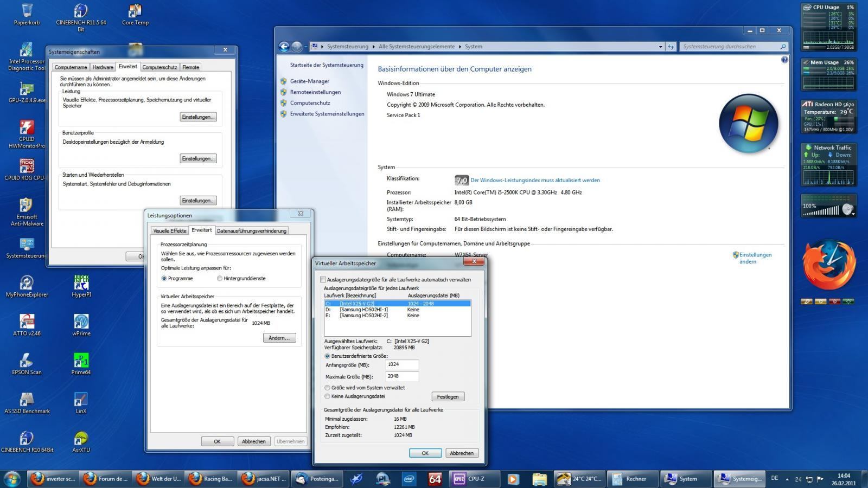Viewport: 868px width, 488px height.
Task: Open Windows Explorer folder taskbar icon
Action: pos(539,479)
